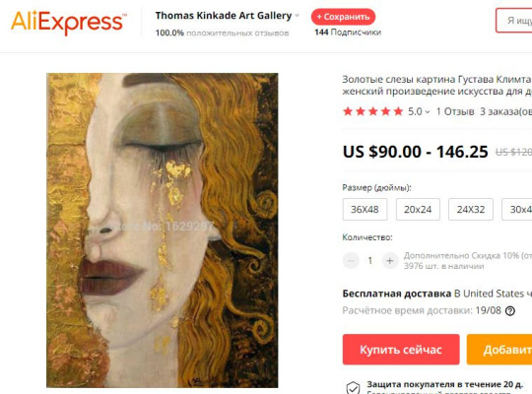The image size is (532, 394).
Task: Click the buyer protection shield icon
Action: tap(353, 387)
